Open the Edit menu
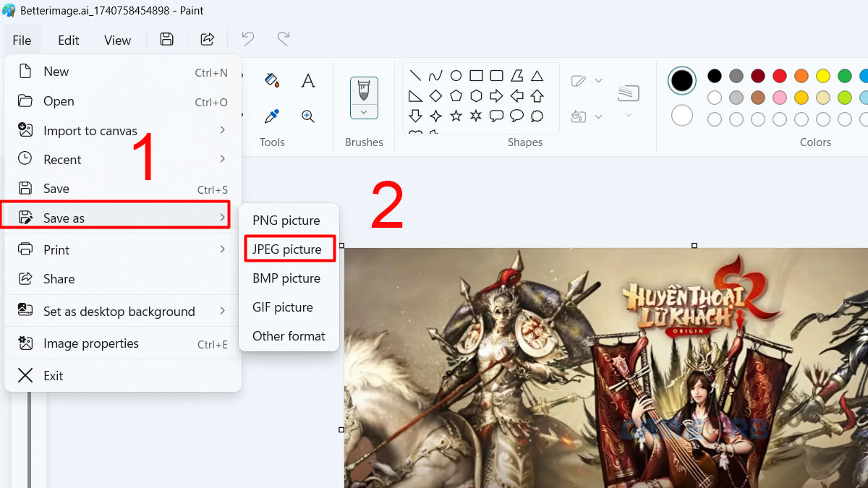The width and height of the screenshot is (868, 488). [x=69, y=40]
